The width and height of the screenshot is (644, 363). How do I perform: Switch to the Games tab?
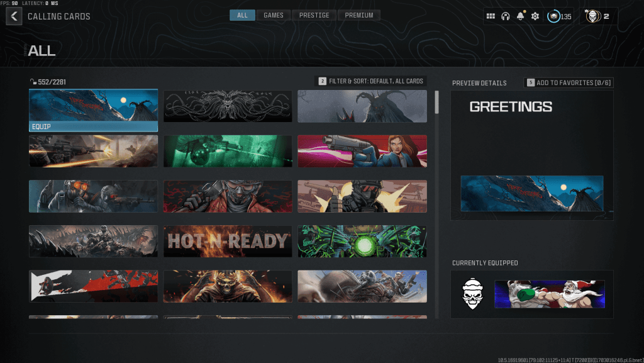pos(274,15)
